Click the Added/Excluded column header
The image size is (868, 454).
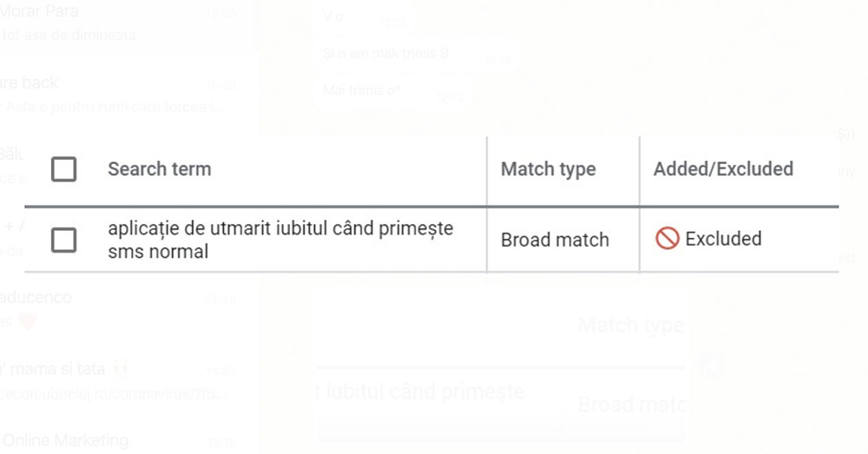[x=722, y=169]
